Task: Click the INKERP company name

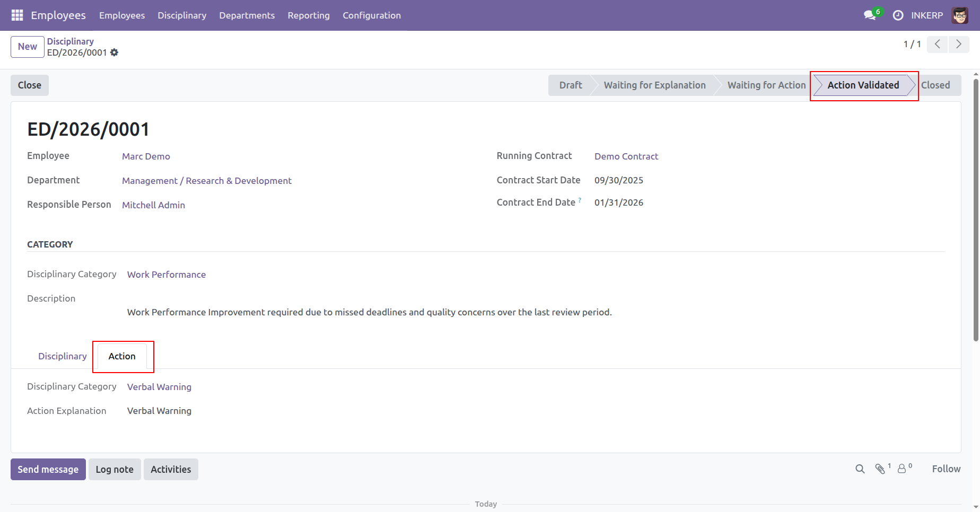Action: (927, 15)
